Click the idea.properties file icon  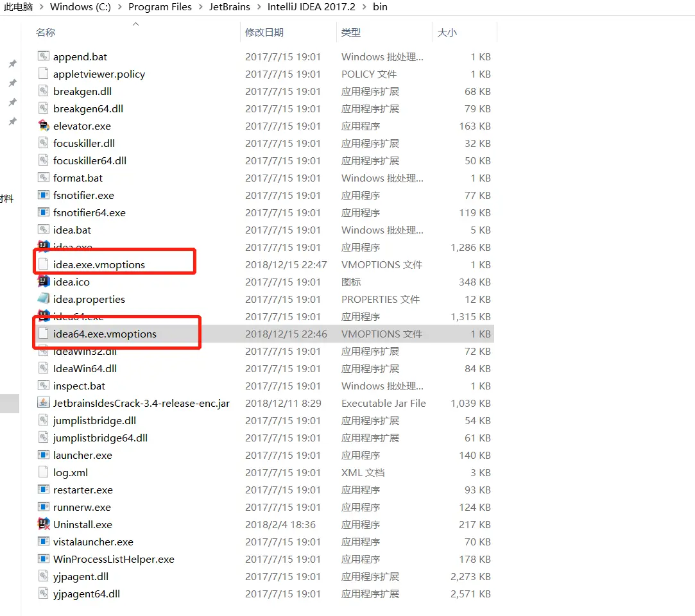(44, 298)
